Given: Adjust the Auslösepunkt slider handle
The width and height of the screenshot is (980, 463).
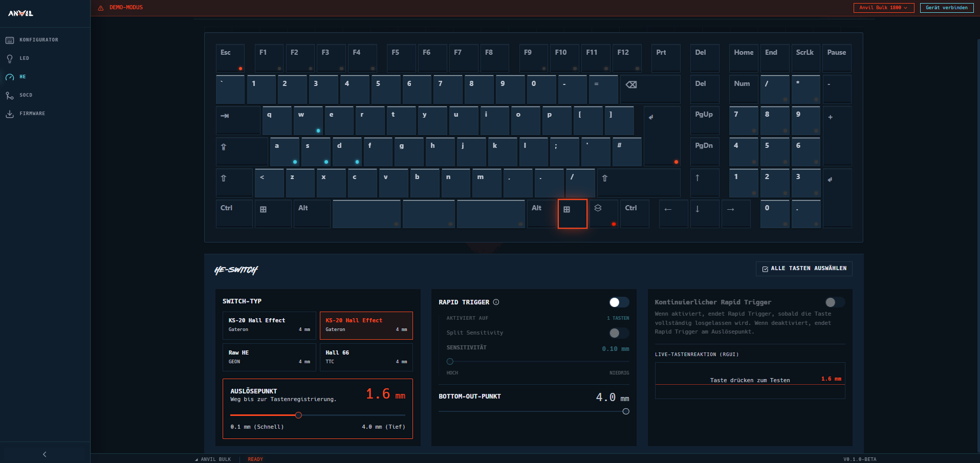Looking at the screenshot, I should tap(298, 415).
